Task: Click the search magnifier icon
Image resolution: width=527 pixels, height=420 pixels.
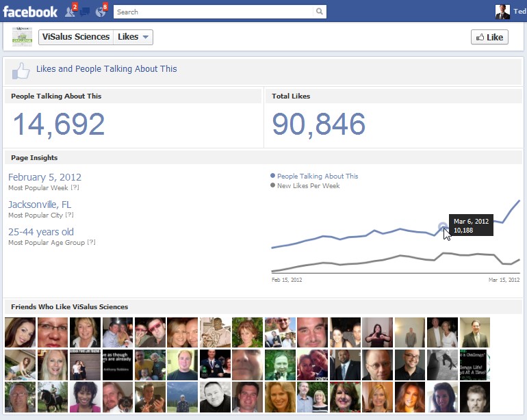Action: (320, 12)
